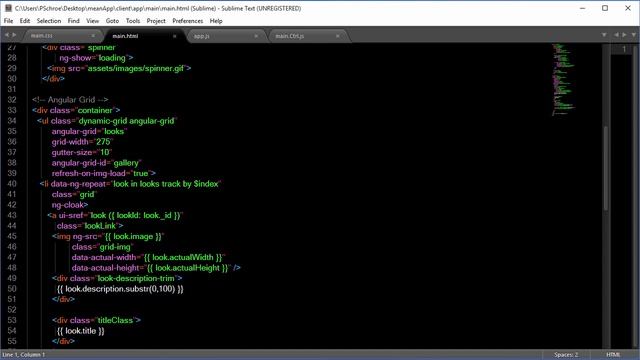Click the right tab-scroll arrow beside main.css

tap(14, 35)
